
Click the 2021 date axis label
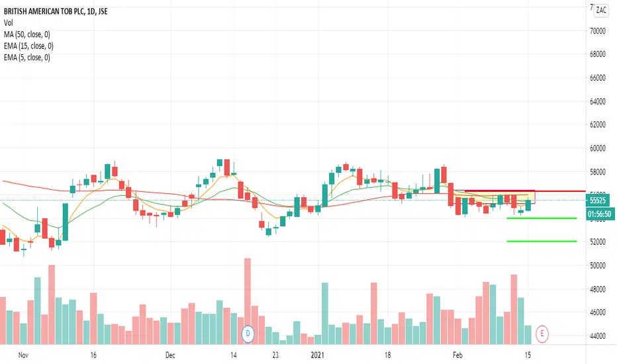click(317, 355)
